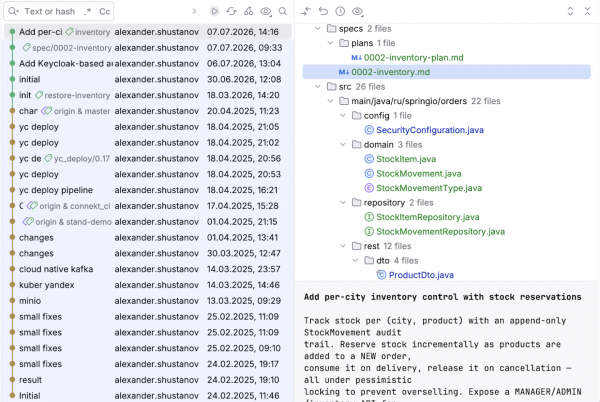
Task: Expand the hidden log filters chevron
Action: pos(194,11)
